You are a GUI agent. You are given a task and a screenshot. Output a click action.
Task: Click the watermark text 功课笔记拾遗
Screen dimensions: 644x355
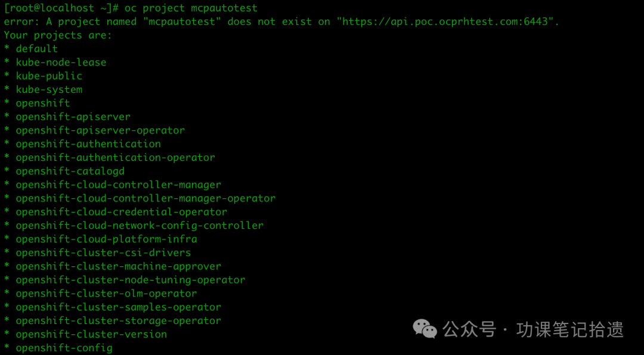(569, 329)
